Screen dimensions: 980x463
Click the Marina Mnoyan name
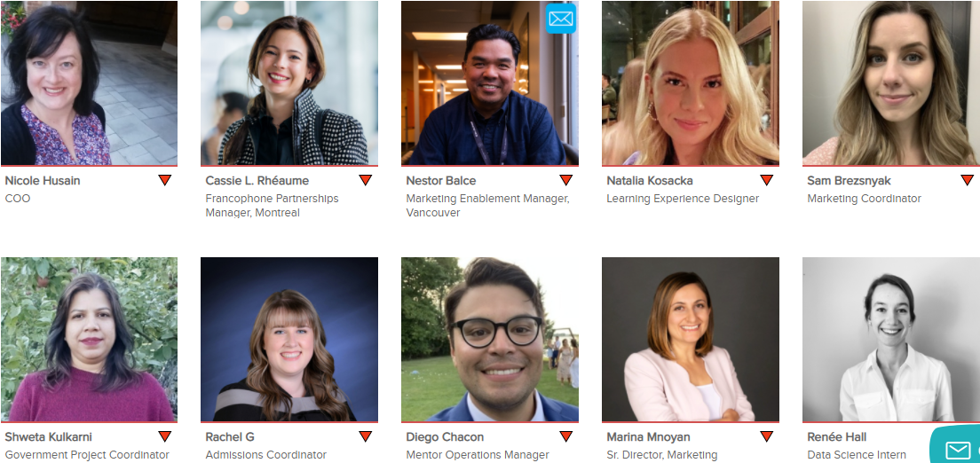tap(648, 436)
